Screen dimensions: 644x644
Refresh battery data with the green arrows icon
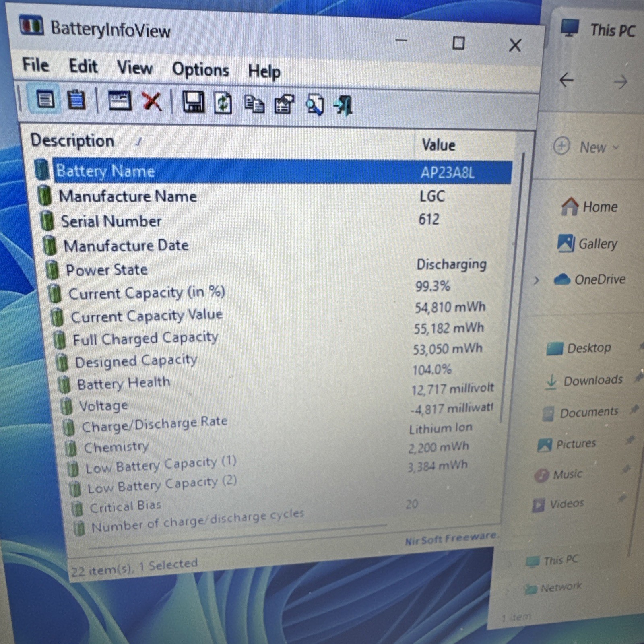223,103
